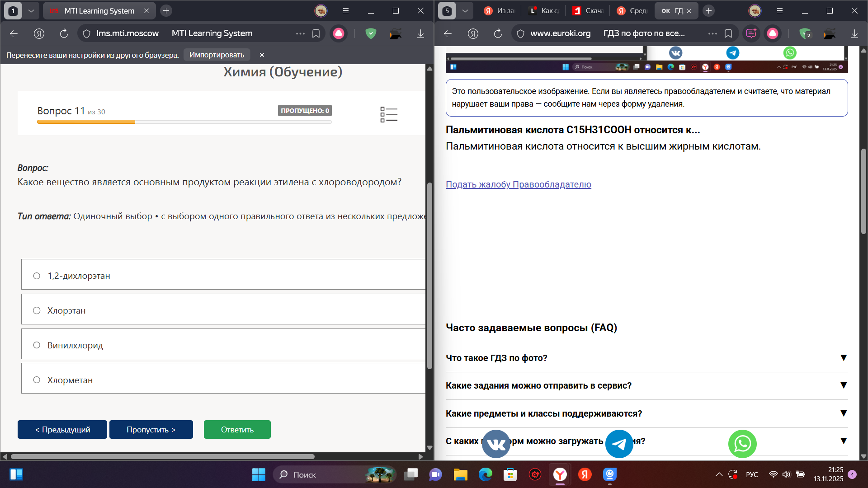Screen dimensions: 868x488
Task: Select answer 1,2-дихлорэтан
Action: click(x=223, y=275)
